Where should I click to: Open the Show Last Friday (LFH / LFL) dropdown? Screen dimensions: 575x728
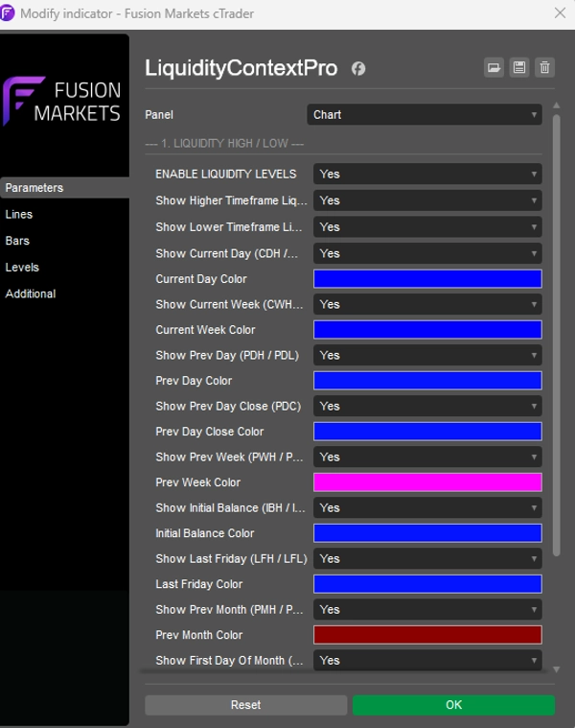click(427, 558)
